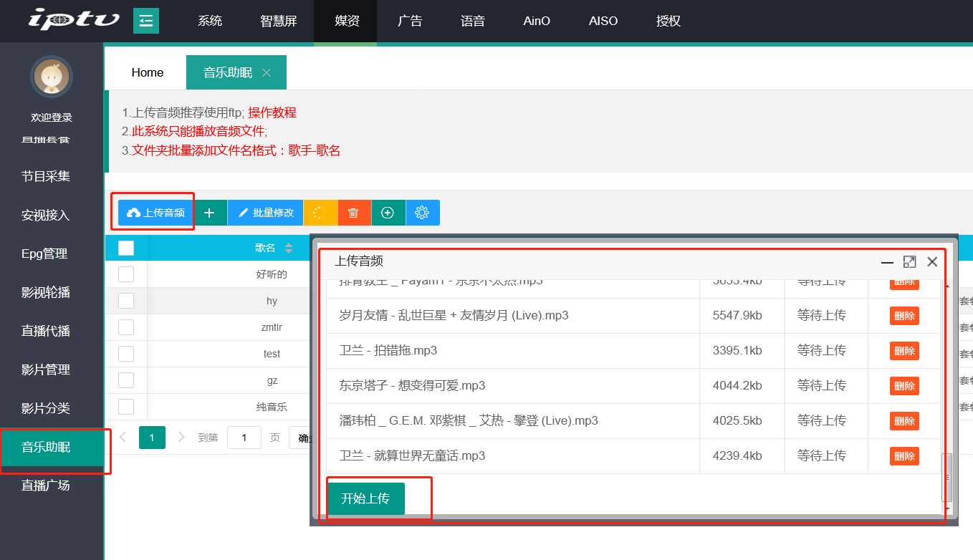Viewport: 973px width, 560px height.
Task: Click the orange trash delete icon
Action: (x=354, y=213)
